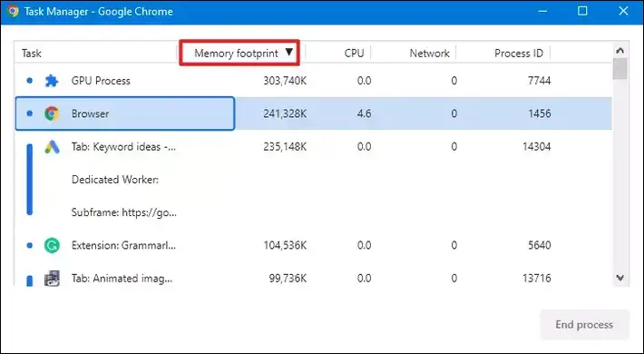Click memory value 104,536K

point(285,245)
